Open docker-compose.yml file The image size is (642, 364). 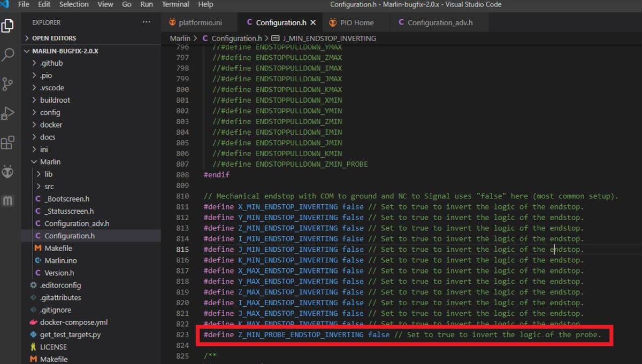click(91, 322)
